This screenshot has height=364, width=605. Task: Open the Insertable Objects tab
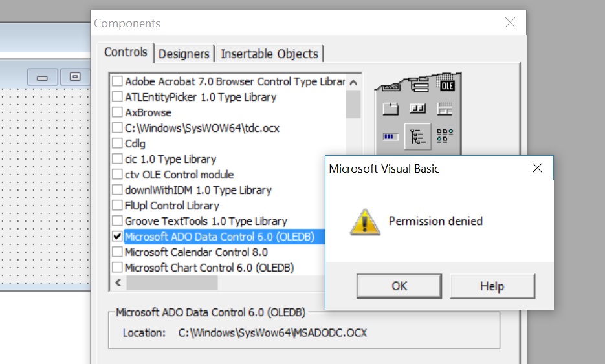(x=269, y=54)
